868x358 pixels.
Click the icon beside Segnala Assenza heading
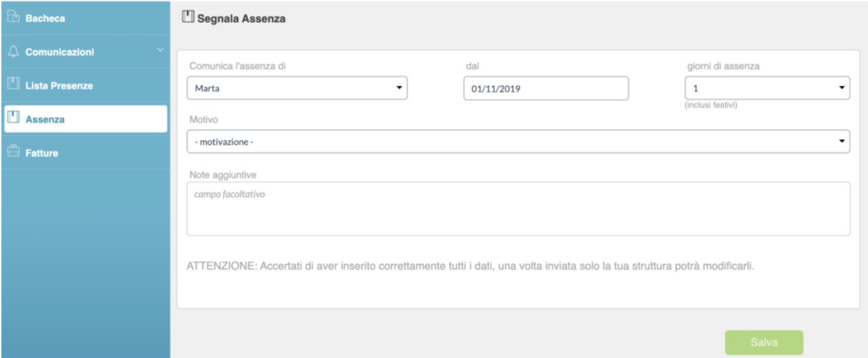tap(185, 17)
